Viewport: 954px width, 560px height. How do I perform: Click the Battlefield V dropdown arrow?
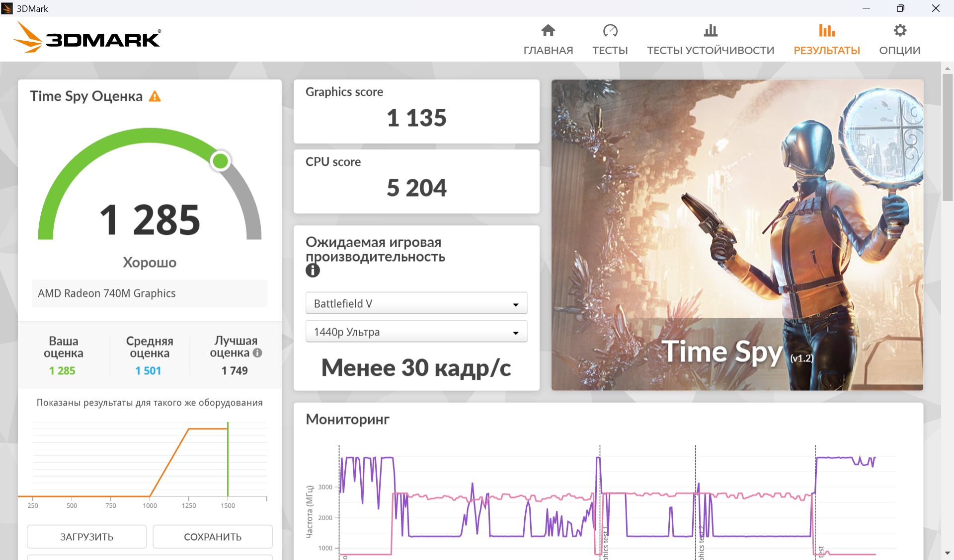click(x=516, y=304)
